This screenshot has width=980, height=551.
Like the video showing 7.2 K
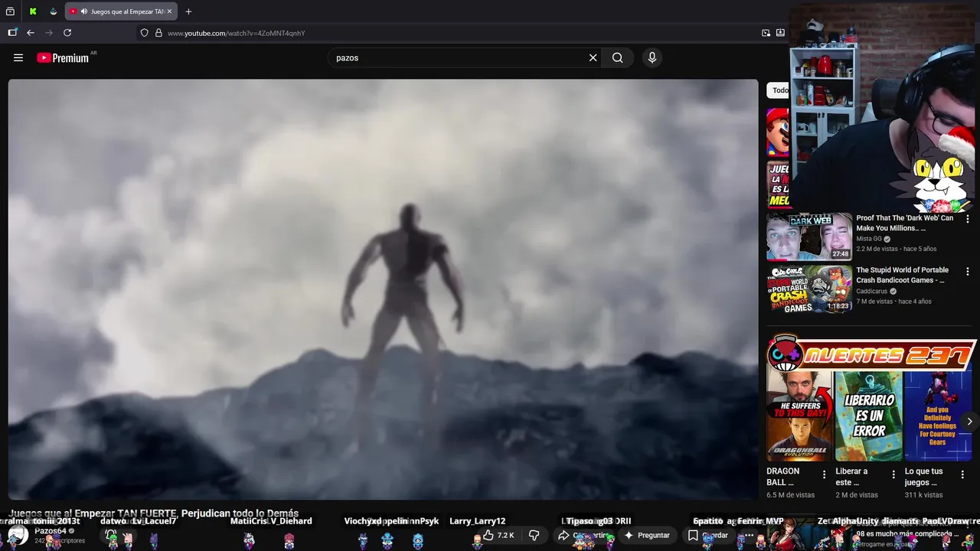pyautogui.click(x=498, y=535)
